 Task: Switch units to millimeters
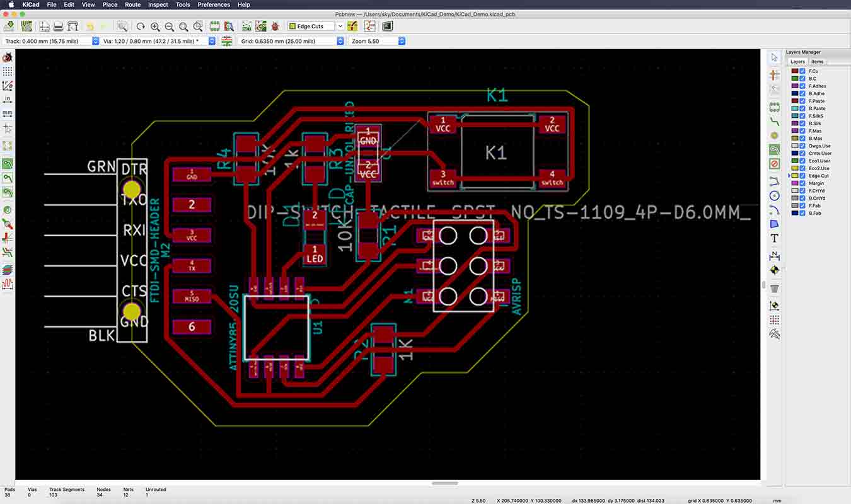coord(8,113)
